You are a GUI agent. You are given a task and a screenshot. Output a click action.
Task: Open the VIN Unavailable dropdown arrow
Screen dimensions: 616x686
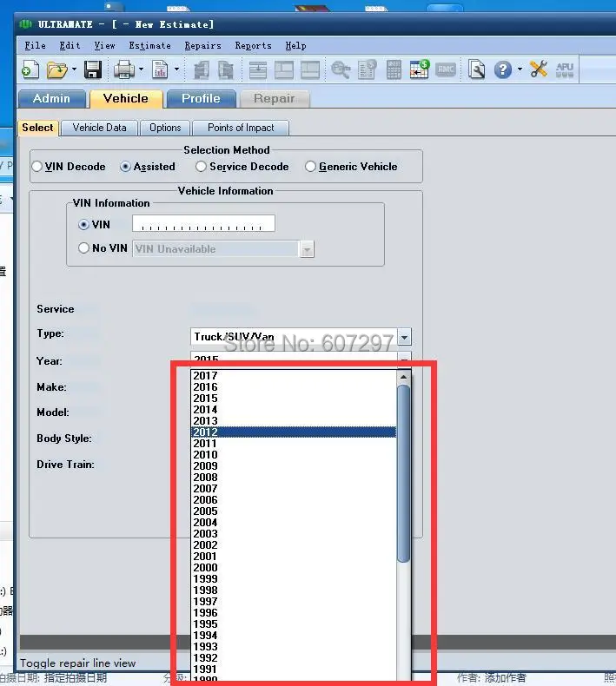307,249
